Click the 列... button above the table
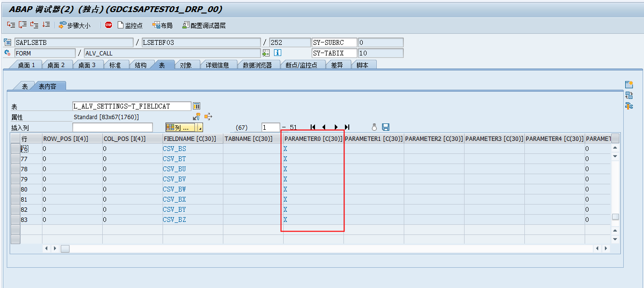The image size is (644, 288). click(178, 127)
